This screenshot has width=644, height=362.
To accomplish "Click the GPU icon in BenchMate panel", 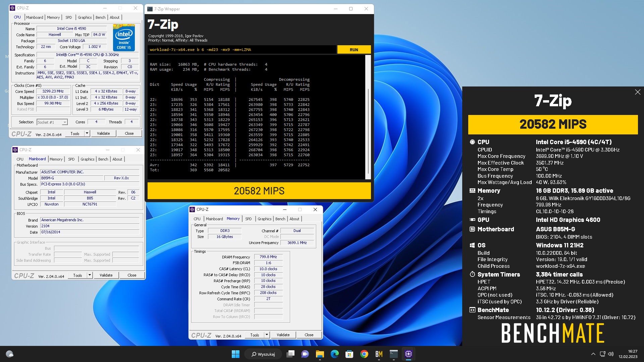I will coord(472,220).
